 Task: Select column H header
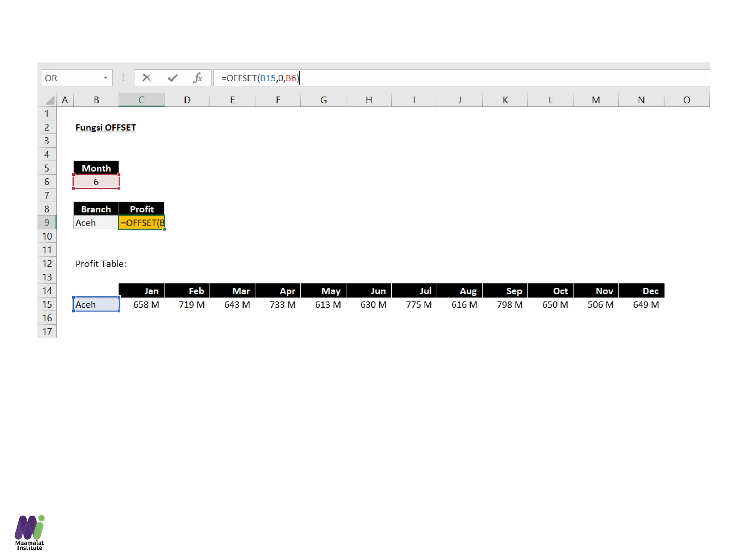(x=369, y=100)
